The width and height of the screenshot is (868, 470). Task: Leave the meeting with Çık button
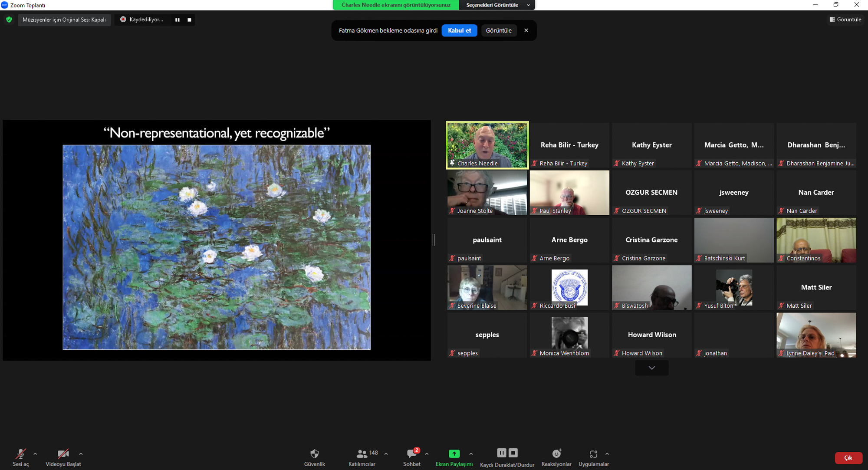click(848, 458)
